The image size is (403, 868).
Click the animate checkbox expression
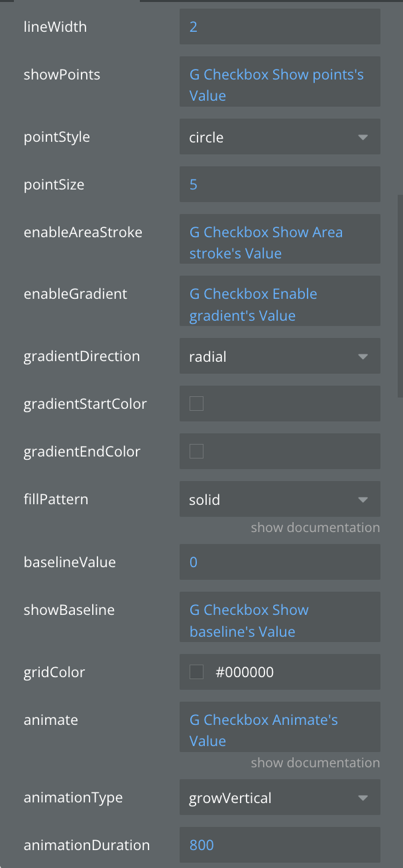264,730
